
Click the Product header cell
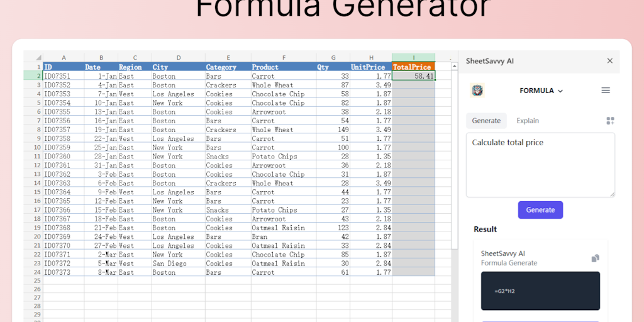pyautogui.click(x=284, y=67)
